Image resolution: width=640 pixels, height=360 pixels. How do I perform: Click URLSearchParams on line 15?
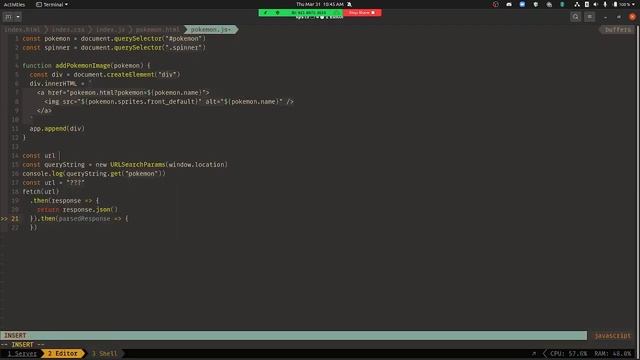click(138, 164)
